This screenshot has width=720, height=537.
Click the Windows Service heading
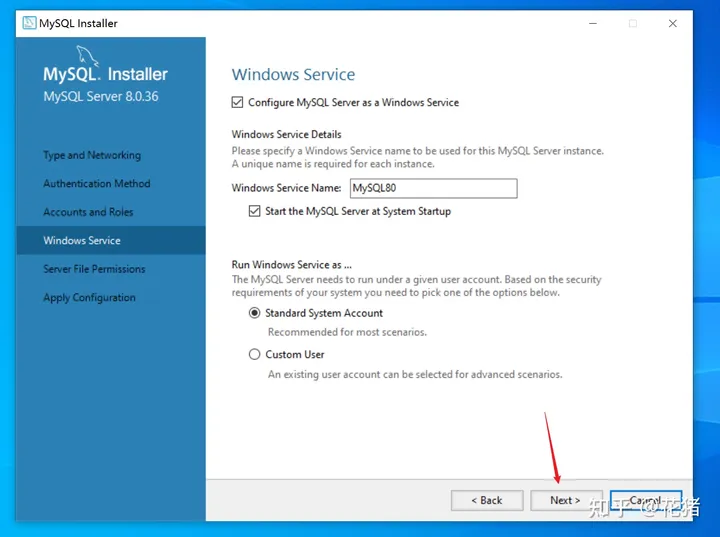tap(293, 74)
